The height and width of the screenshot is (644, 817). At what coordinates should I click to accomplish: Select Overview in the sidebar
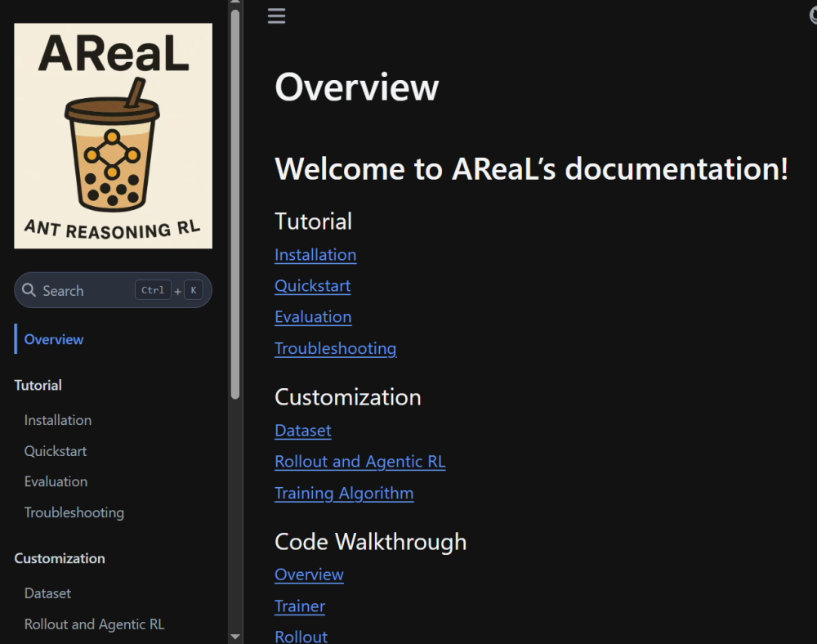coord(54,339)
